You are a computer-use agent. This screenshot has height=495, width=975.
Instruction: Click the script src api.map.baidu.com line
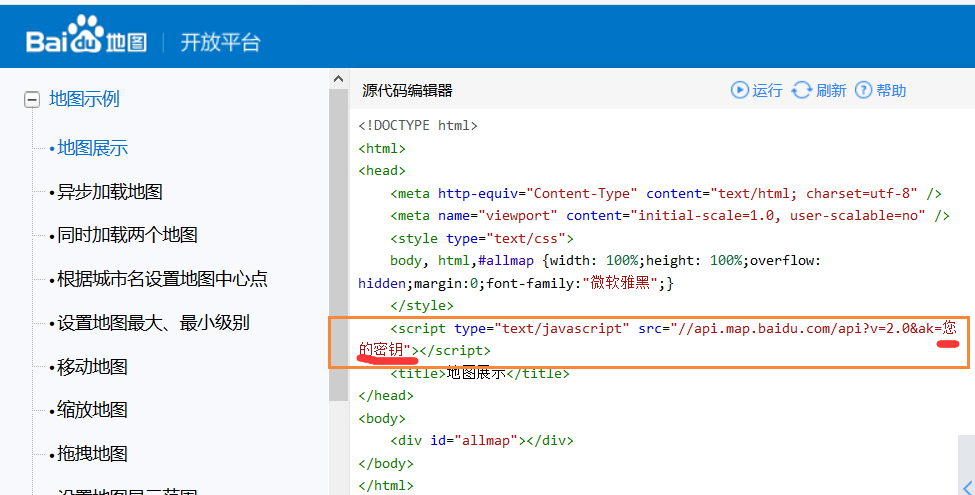point(673,328)
